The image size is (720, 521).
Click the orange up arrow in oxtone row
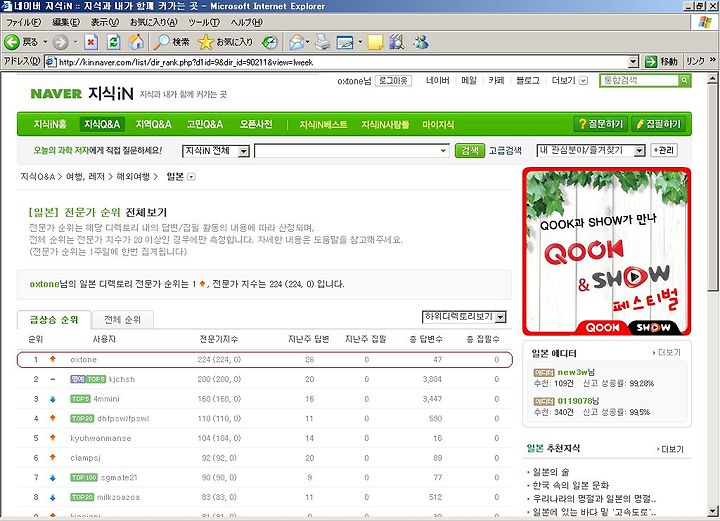[52, 359]
